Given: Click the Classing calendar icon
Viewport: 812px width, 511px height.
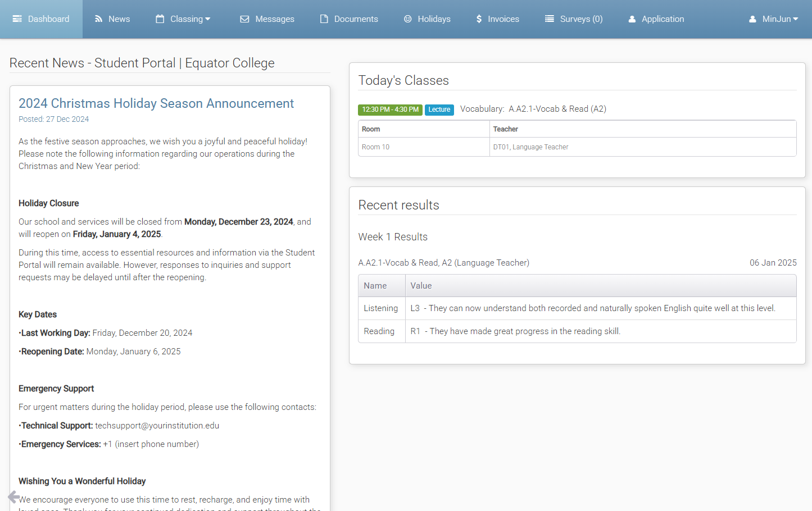Looking at the screenshot, I should [x=160, y=19].
